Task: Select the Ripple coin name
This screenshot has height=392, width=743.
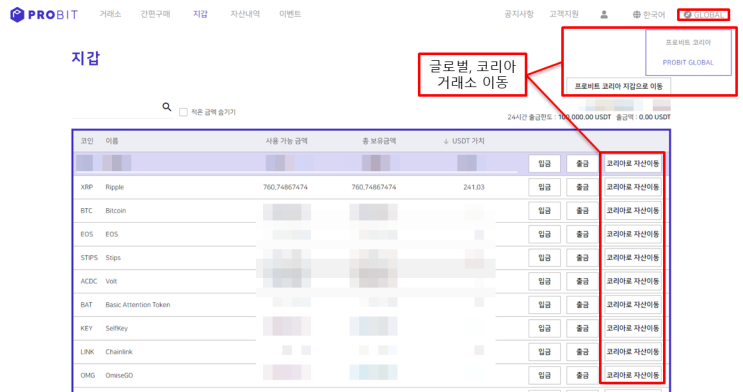Action: tap(115, 187)
